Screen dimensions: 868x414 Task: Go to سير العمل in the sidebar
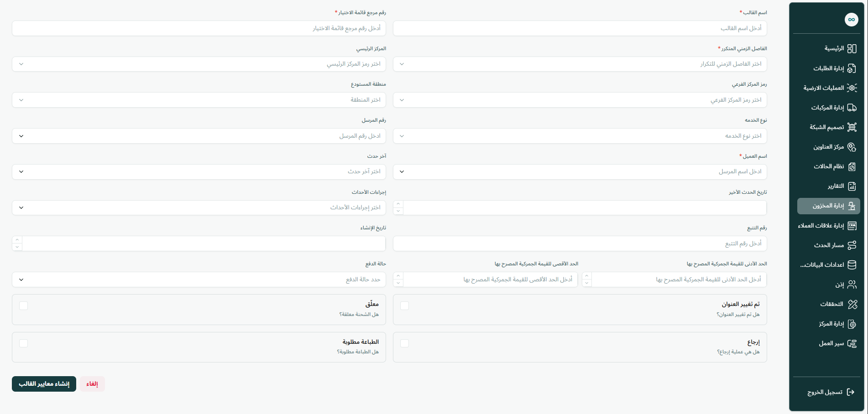point(829,343)
